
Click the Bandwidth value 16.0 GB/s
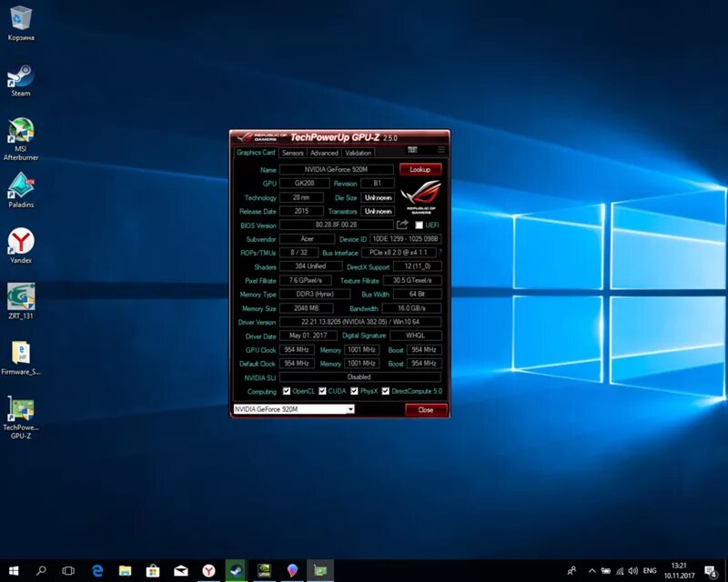pyautogui.click(x=412, y=307)
